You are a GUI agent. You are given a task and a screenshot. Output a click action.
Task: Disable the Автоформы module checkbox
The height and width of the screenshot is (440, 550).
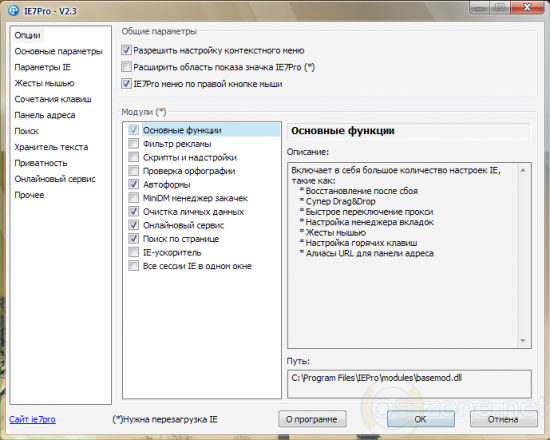(x=133, y=184)
